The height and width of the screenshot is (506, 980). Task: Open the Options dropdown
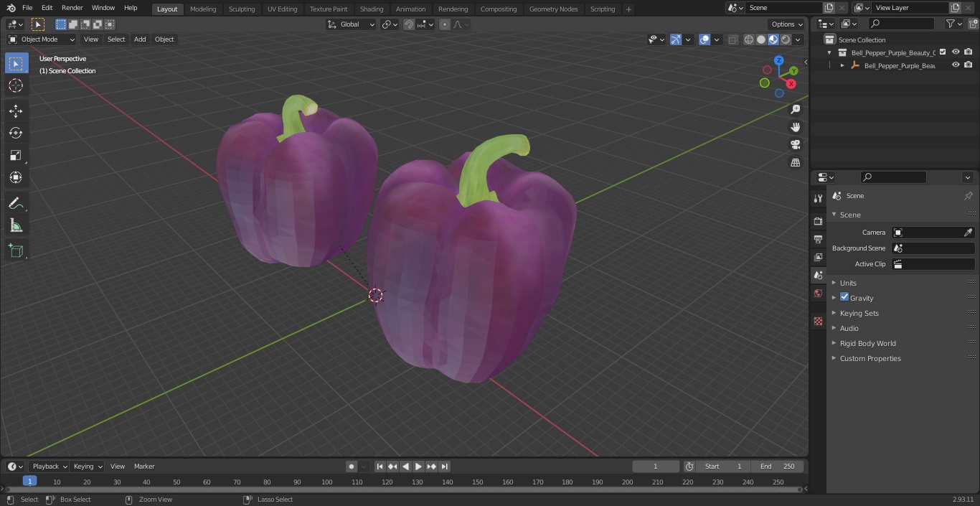pos(788,24)
